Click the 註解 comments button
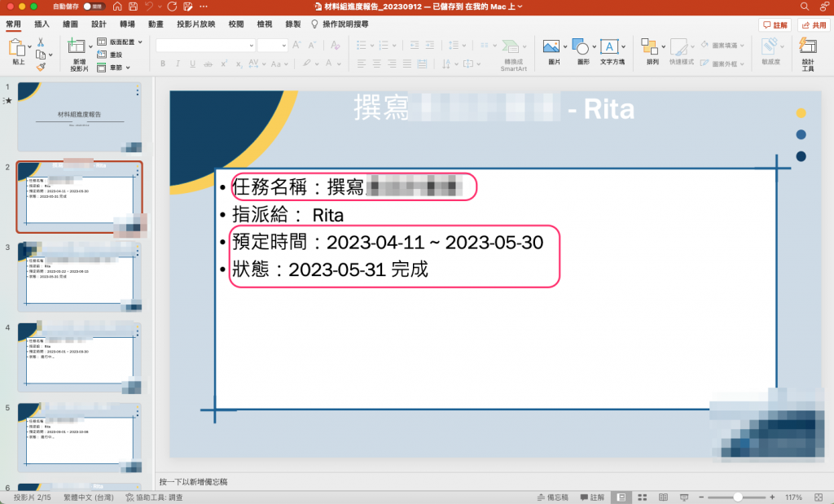 tap(775, 25)
